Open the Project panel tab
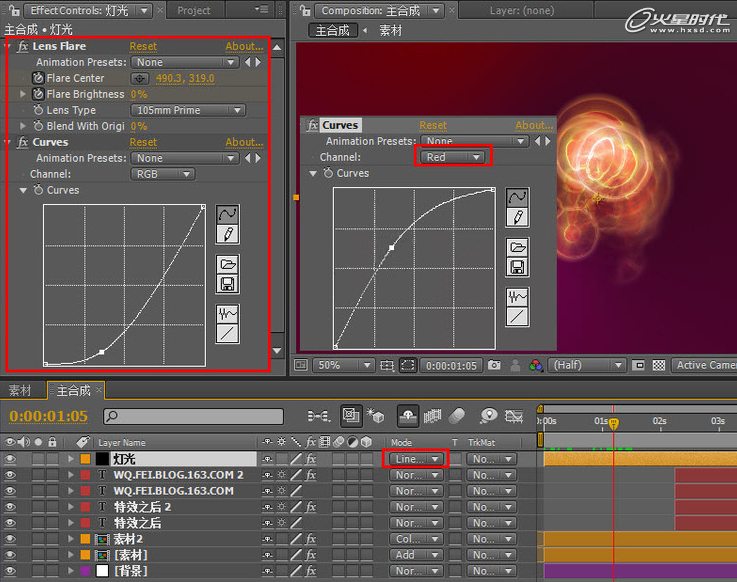Image resolution: width=737 pixels, height=582 pixels. (x=194, y=10)
